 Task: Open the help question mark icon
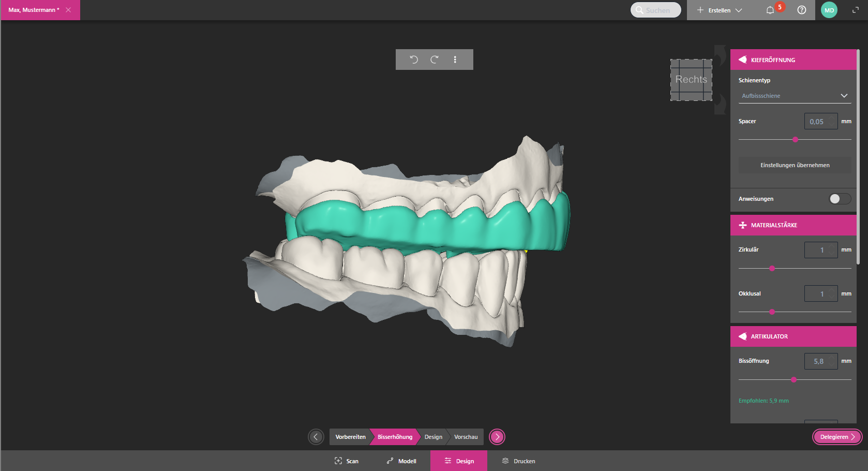point(802,10)
